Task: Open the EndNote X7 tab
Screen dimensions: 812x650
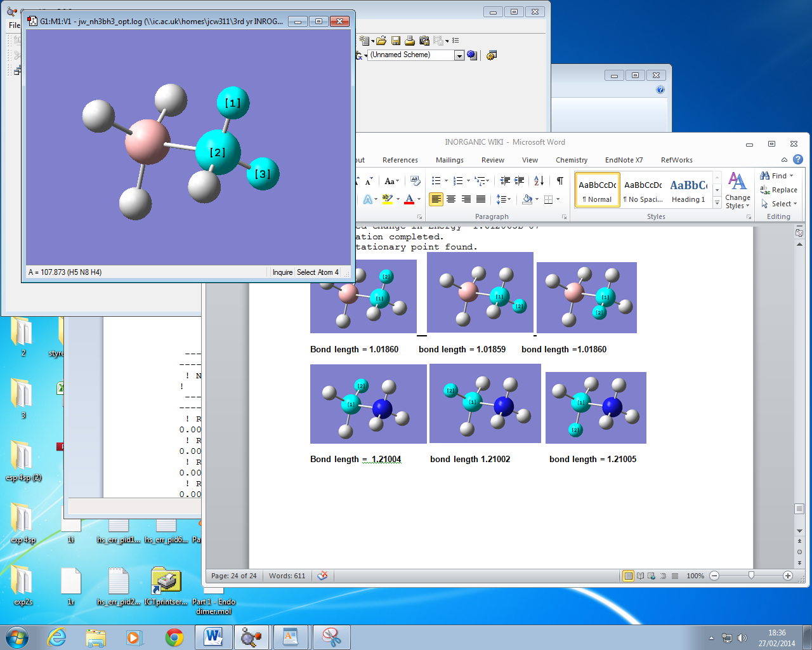Action: pyautogui.click(x=624, y=160)
